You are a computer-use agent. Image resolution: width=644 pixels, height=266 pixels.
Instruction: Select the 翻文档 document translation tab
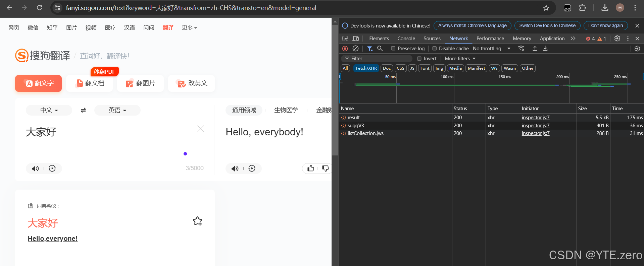[x=90, y=83]
